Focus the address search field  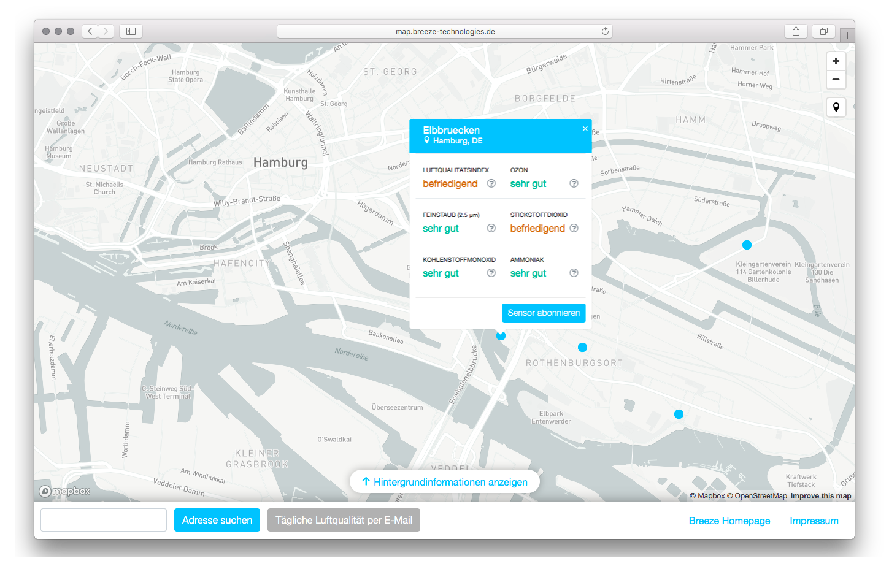(104, 520)
